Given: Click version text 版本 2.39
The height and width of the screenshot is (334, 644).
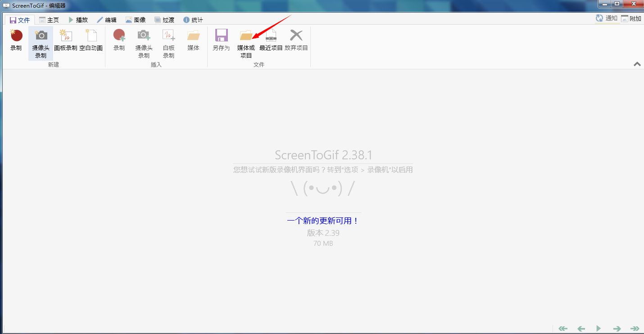Looking at the screenshot, I should coord(323,233).
